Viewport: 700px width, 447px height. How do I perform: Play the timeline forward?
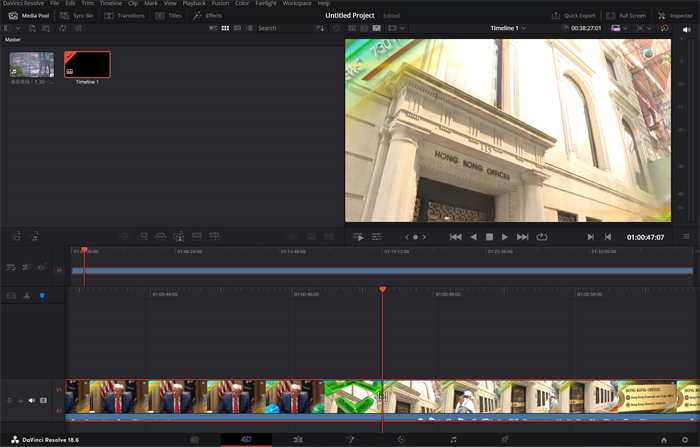505,237
